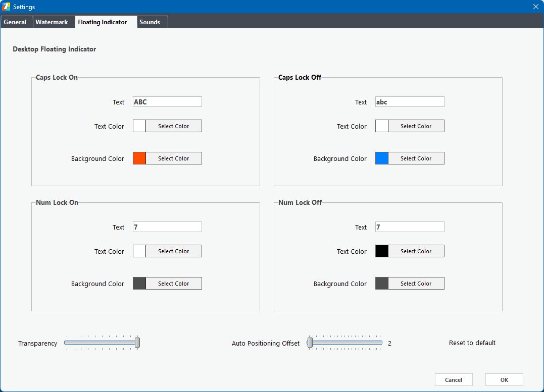Open the Watermark tab

54,22
